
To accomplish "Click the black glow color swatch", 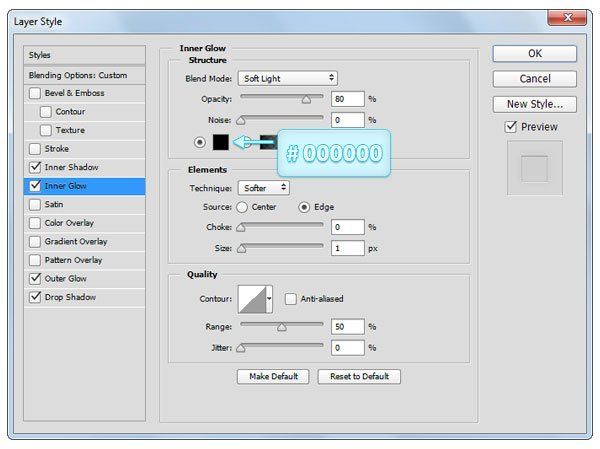I will coord(221,142).
